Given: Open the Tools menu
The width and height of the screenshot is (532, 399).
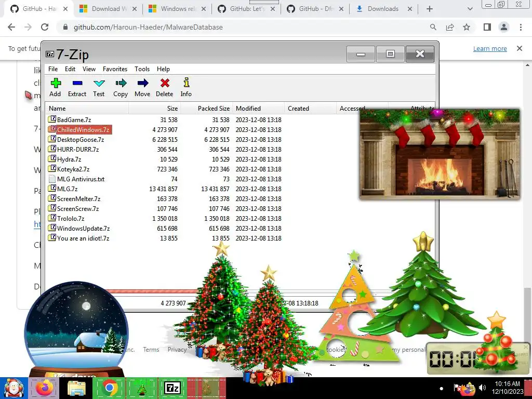Looking at the screenshot, I should [142, 69].
